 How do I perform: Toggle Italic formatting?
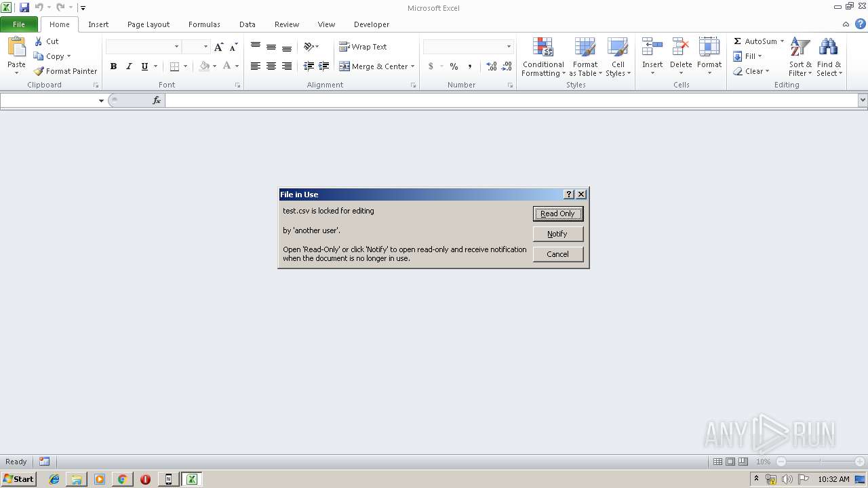129,66
